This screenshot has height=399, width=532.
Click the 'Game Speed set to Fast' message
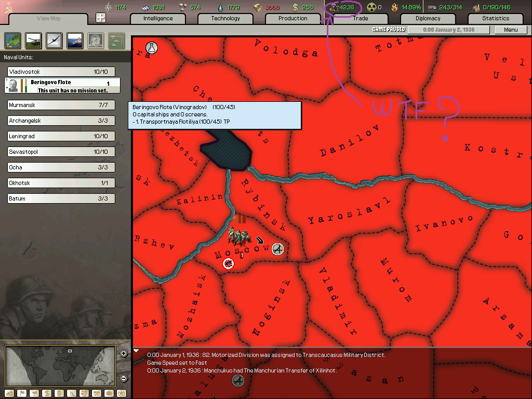[177, 363]
